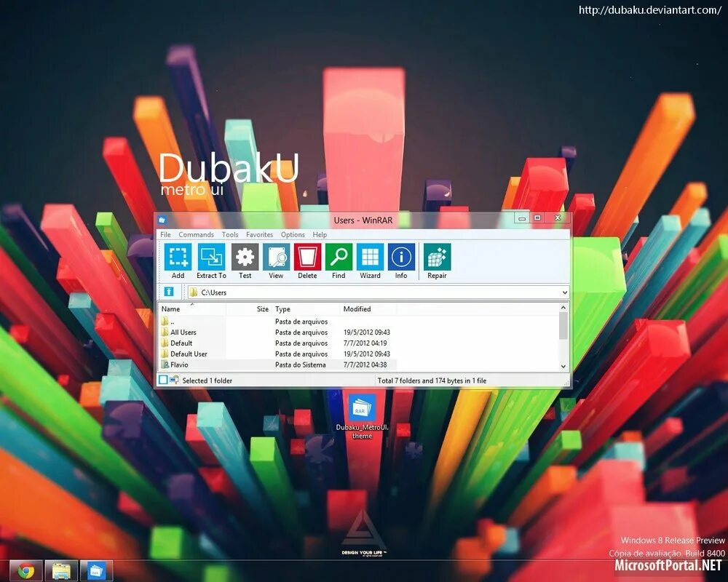This screenshot has height=582, width=728.
Task: Open the Commands menu
Action: [x=196, y=234]
